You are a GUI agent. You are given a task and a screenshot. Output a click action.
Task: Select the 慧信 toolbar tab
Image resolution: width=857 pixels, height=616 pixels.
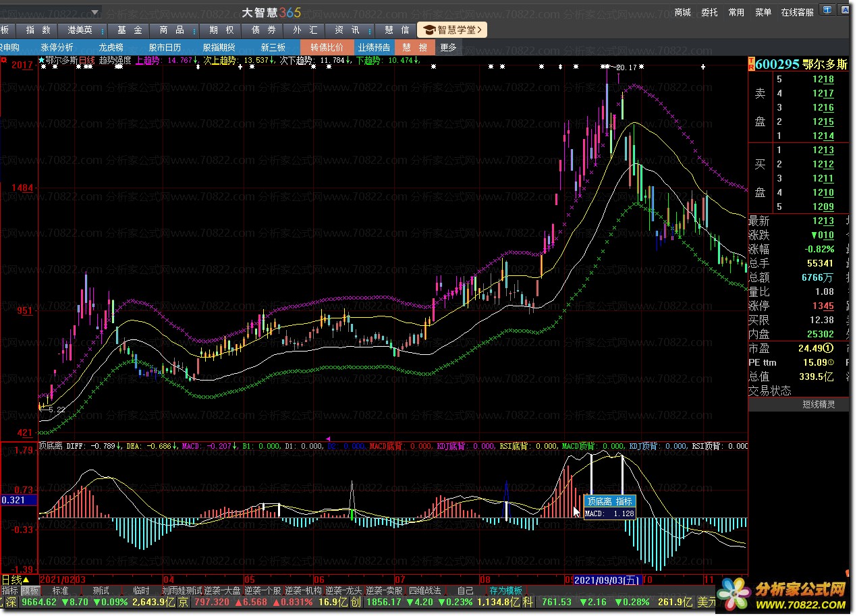[x=397, y=30]
